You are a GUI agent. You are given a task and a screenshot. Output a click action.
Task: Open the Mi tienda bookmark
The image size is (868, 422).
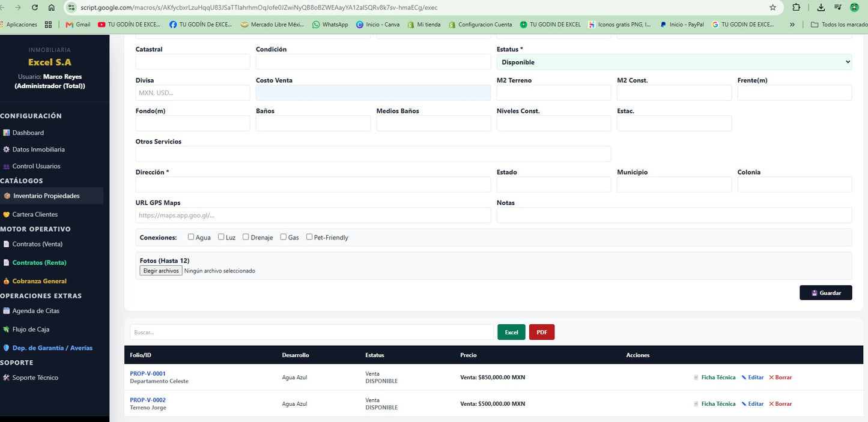(424, 25)
